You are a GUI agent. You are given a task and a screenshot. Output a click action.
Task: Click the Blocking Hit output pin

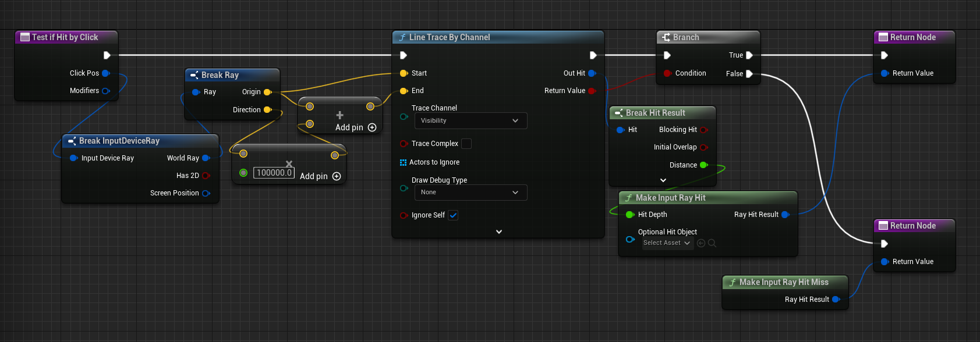click(704, 130)
